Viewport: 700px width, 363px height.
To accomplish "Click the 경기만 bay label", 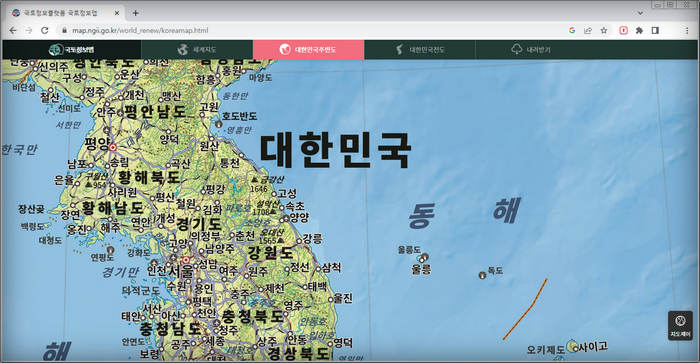I will click(x=120, y=272).
